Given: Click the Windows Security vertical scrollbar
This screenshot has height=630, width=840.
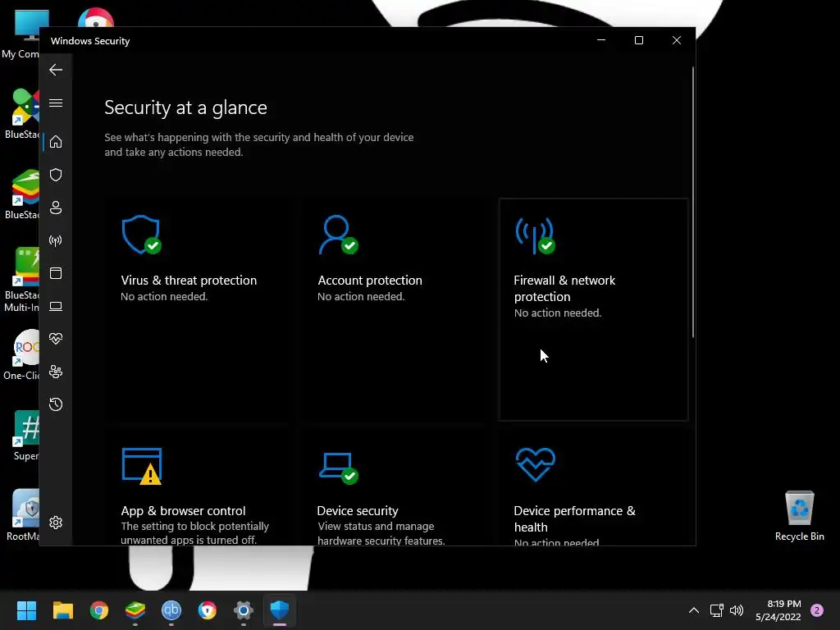Looking at the screenshot, I should [x=692, y=203].
